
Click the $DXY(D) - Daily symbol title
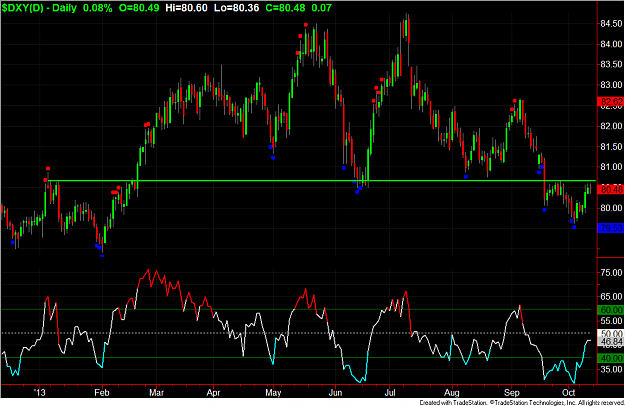click(39, 8)
